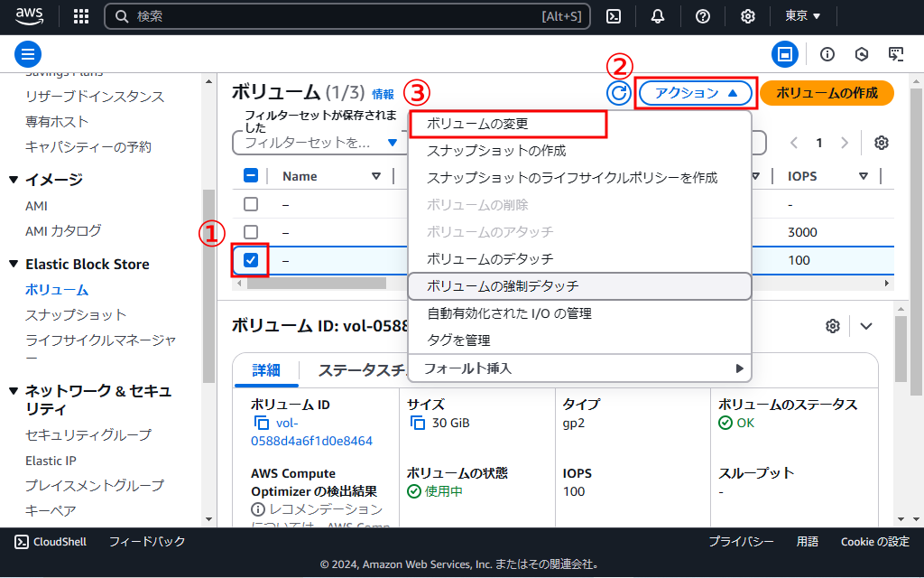Viewport: 924px width, 578px height.
Task: Collapse the detail panel chevron
Action: coord(865,326)
